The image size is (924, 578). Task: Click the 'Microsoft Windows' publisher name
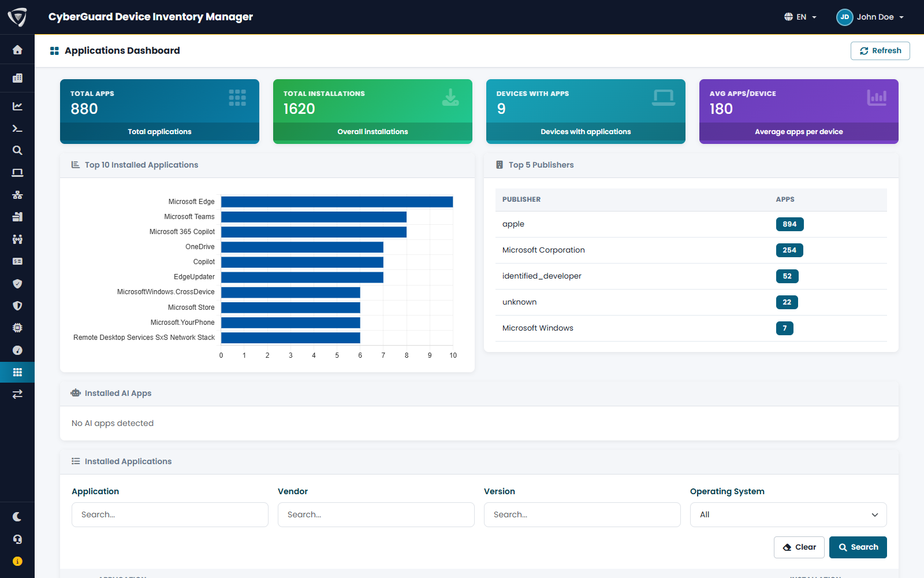tap(538, 328)
